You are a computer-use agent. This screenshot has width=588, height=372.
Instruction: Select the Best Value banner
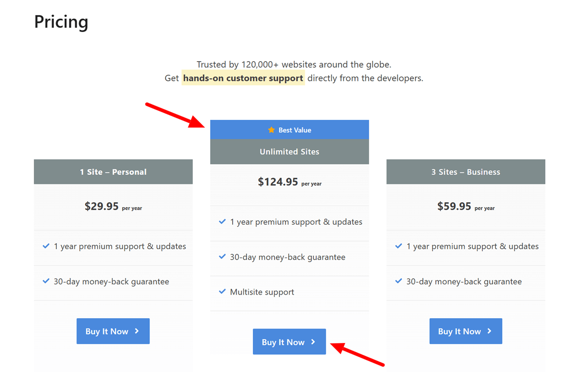pos(289,130)
